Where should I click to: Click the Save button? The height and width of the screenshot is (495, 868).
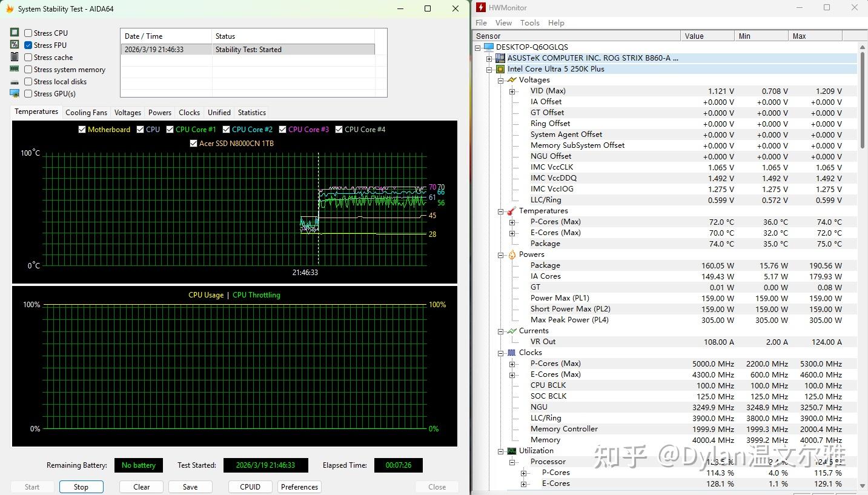[x=190, y=487]
